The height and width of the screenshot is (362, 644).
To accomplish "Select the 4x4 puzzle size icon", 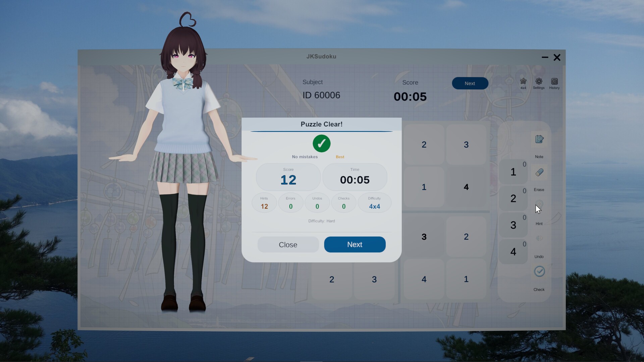I will (523, 81).
